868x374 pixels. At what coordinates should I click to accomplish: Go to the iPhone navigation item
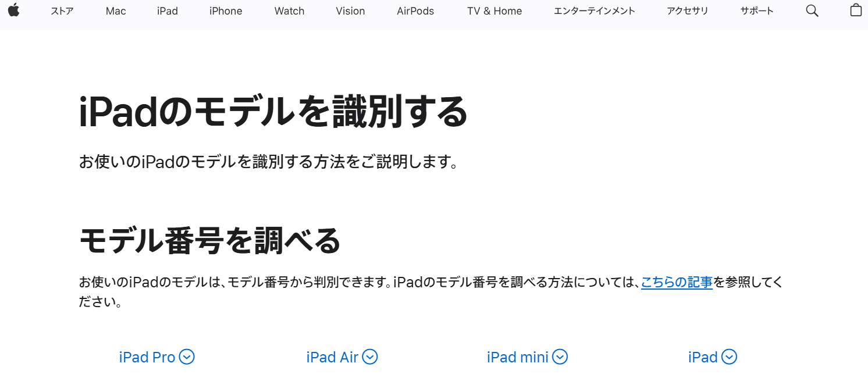tap(226, 11)
